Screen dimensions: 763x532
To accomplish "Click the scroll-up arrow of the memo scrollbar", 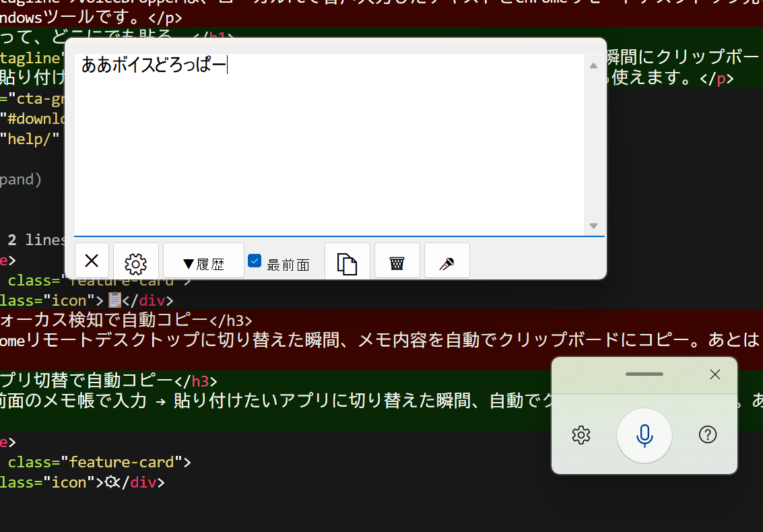I will (x=593, y=65).
